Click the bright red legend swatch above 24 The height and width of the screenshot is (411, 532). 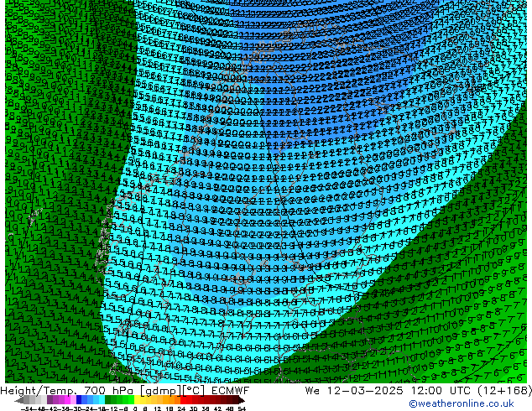tap(183, 400)
